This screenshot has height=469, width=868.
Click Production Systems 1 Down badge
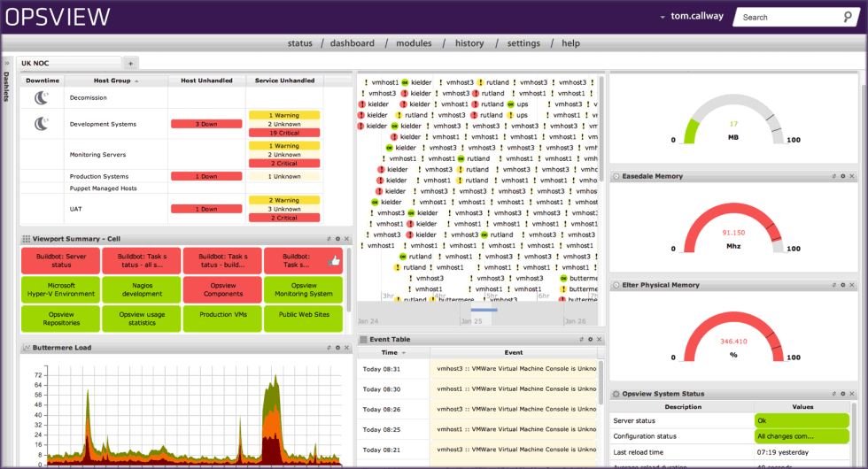[x=206, y=176]
